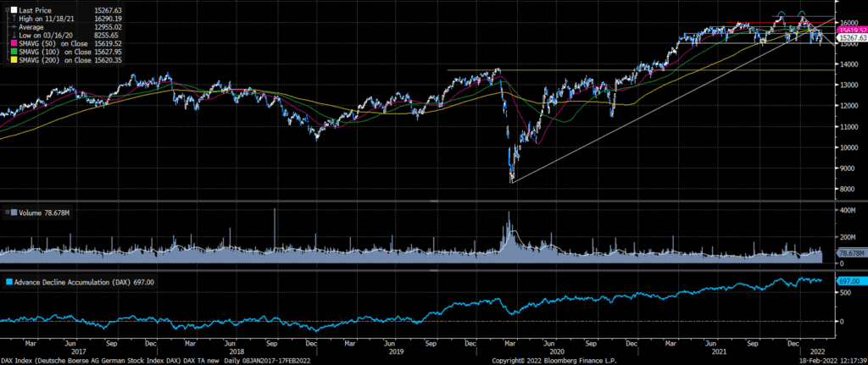This screenshot has width=868, height=365.
Task: Click the 2019 year label
Action: point(397,350)
